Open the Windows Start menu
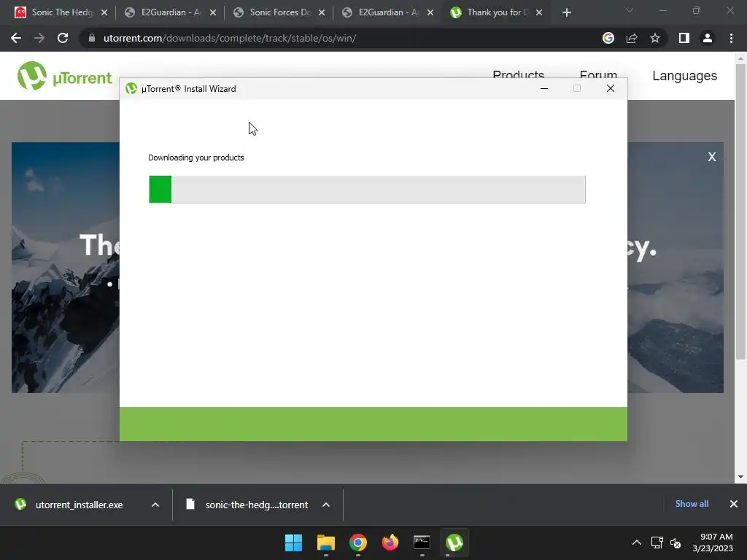Viewport: 747px width, 560px height. [x=293, y=542]
